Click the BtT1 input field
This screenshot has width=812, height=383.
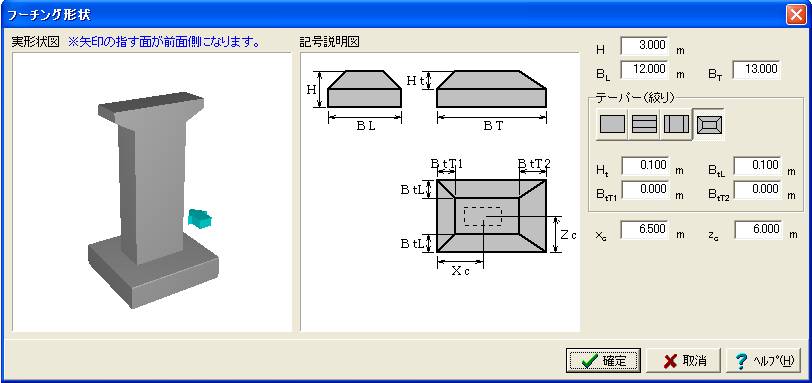coord(645,190)
